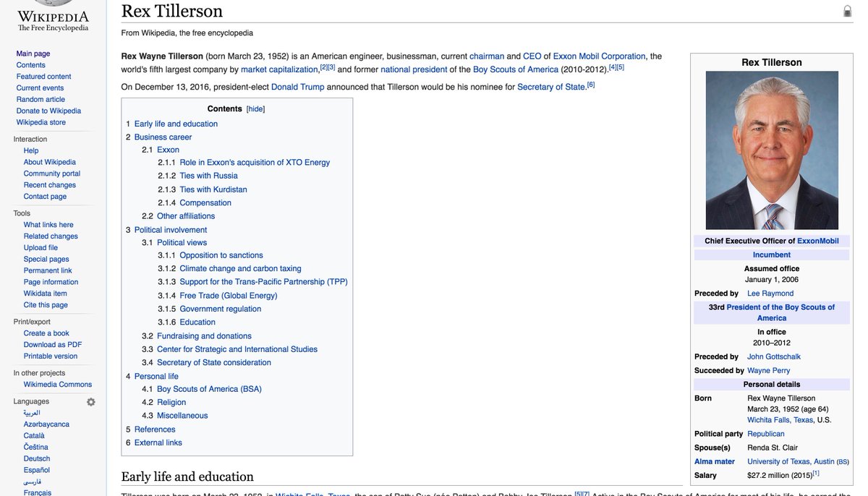Screen dimensions: 868x496
Task: Switch language to Čeština
Action: pos(36,448)
